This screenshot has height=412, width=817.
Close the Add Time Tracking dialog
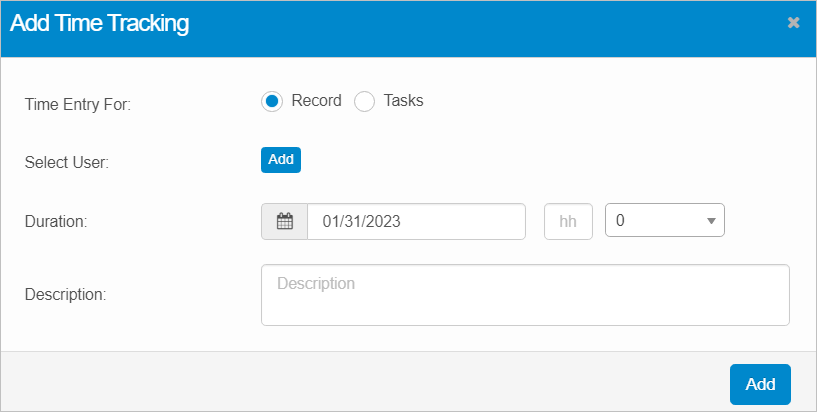[x=793, y=23]
